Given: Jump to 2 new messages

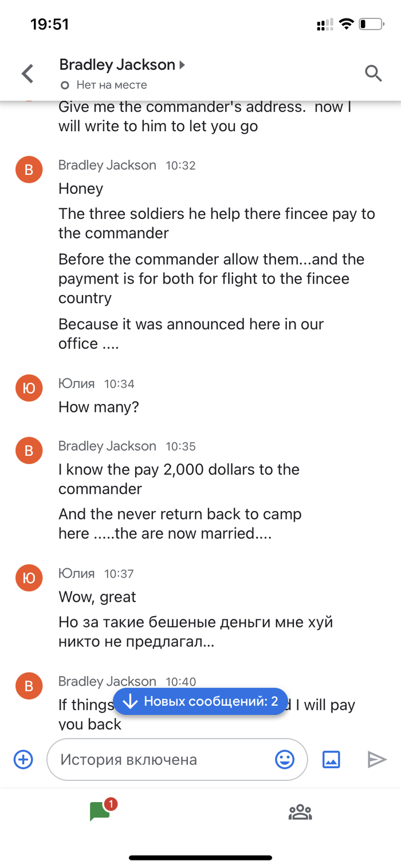Looking at the screenshot, I should tap(200, 701).
